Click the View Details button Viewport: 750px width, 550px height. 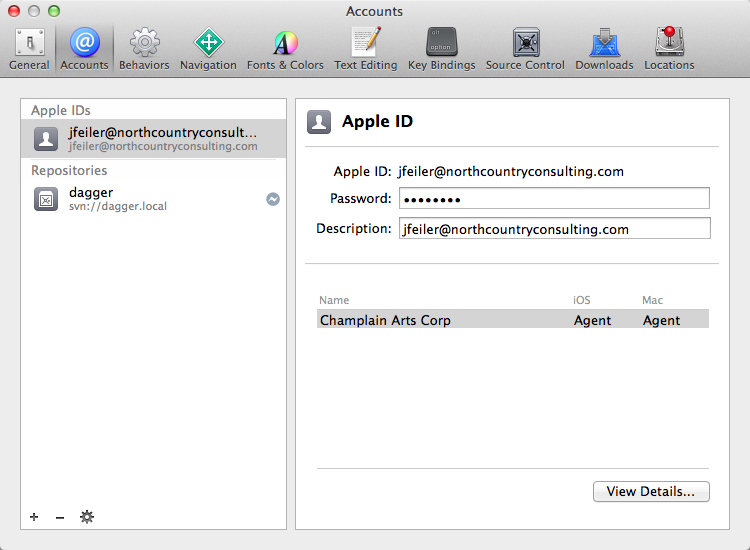tap(651, 492)
